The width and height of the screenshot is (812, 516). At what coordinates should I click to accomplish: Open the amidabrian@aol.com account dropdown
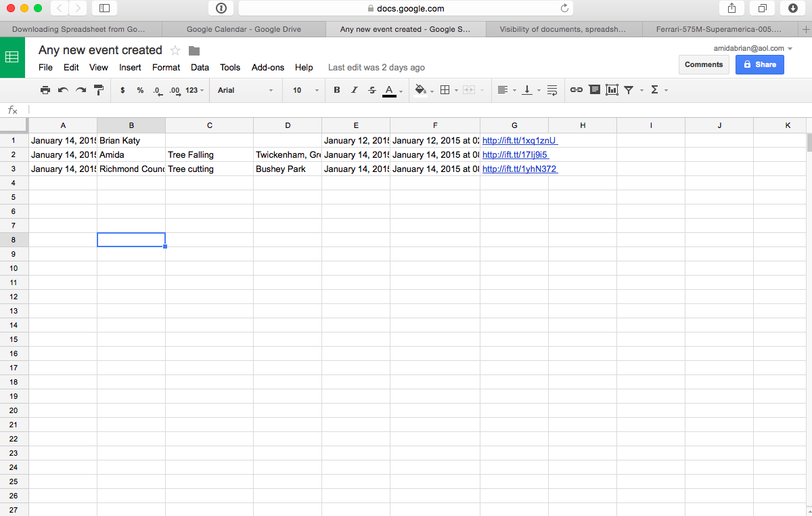point(753,48)
